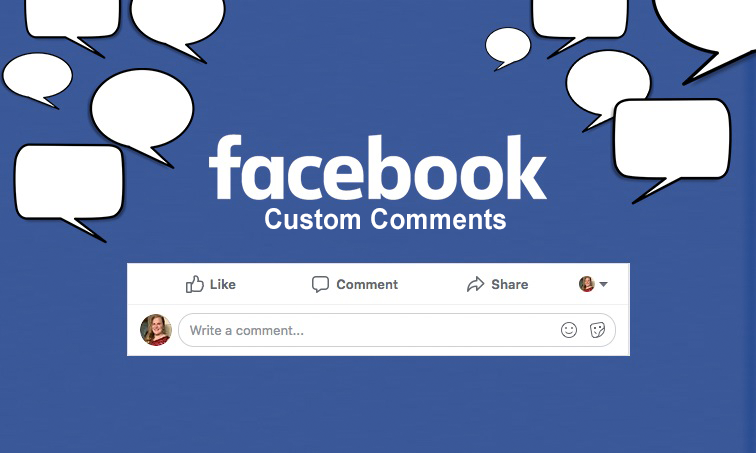Viewport: 756px width, 453px height.
Task: Open the sticker picker icon
Action: [x=597, y=330]
